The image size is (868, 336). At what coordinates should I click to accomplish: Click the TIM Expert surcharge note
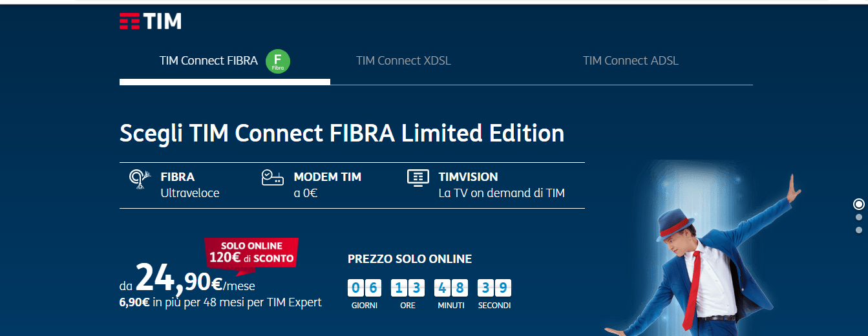220,302
